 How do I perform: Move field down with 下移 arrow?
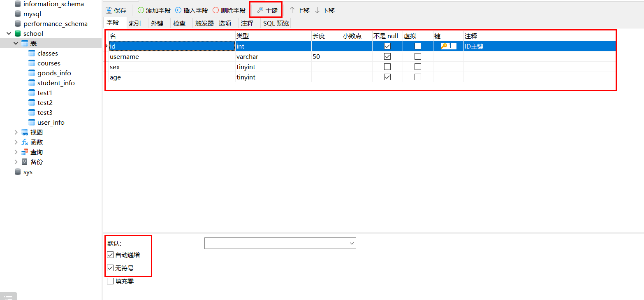tap(317, 10)
